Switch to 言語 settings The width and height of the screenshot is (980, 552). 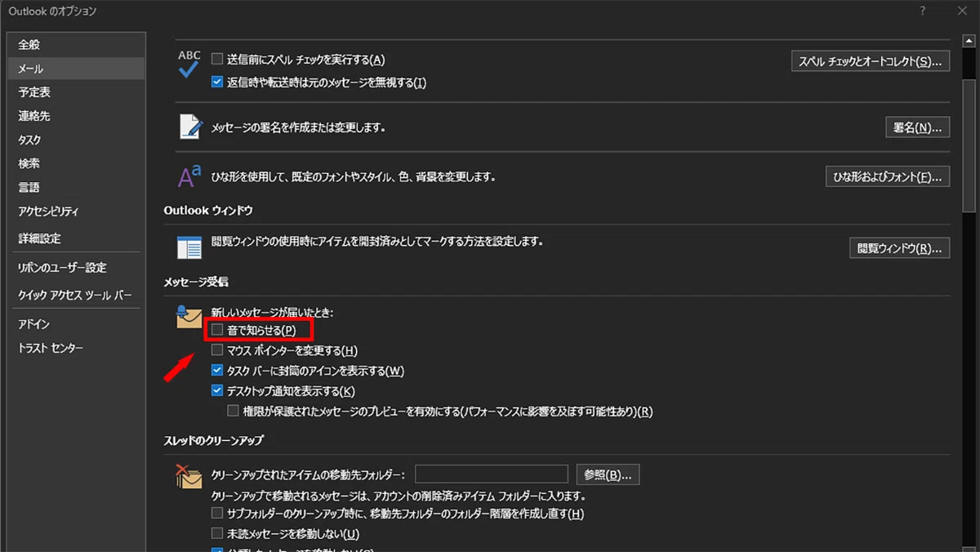coord(75,187)
